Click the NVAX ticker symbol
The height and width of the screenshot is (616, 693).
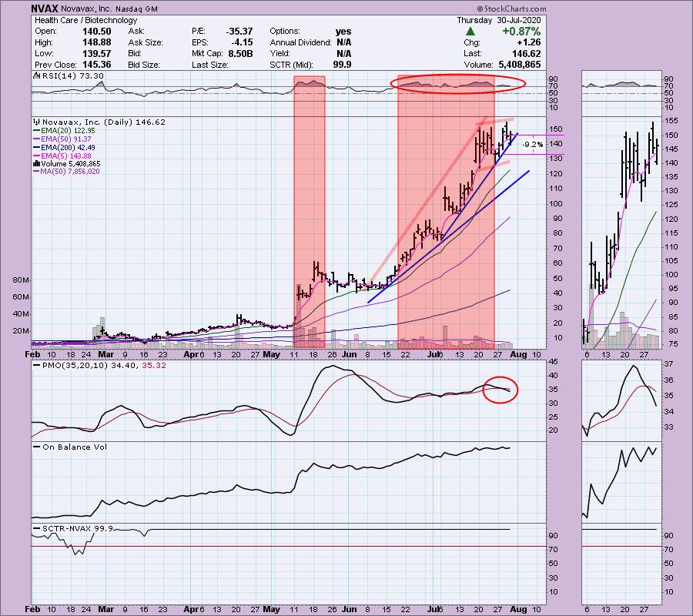pyautogui.click(x=45, y=8)
